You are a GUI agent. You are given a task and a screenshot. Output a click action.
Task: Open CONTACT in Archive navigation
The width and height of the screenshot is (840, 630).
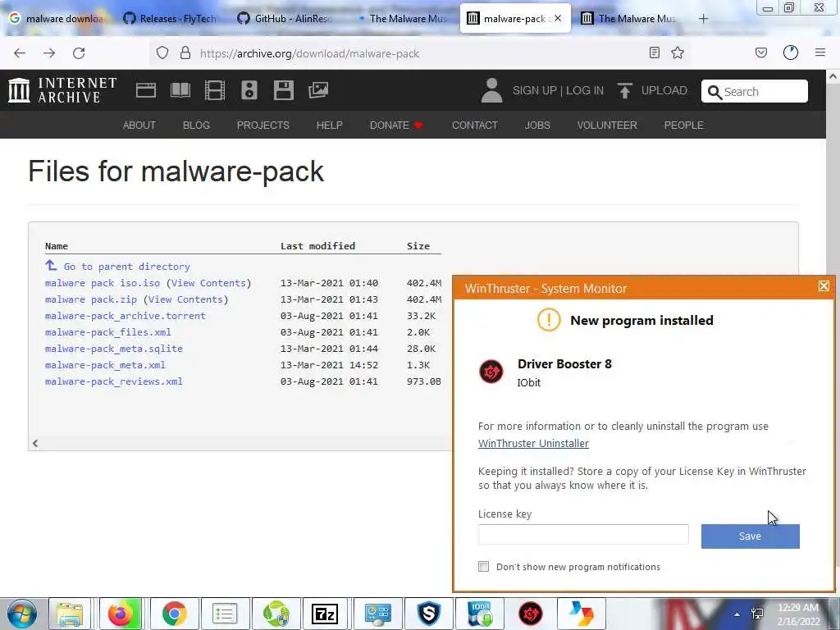[x=475, y=126]
